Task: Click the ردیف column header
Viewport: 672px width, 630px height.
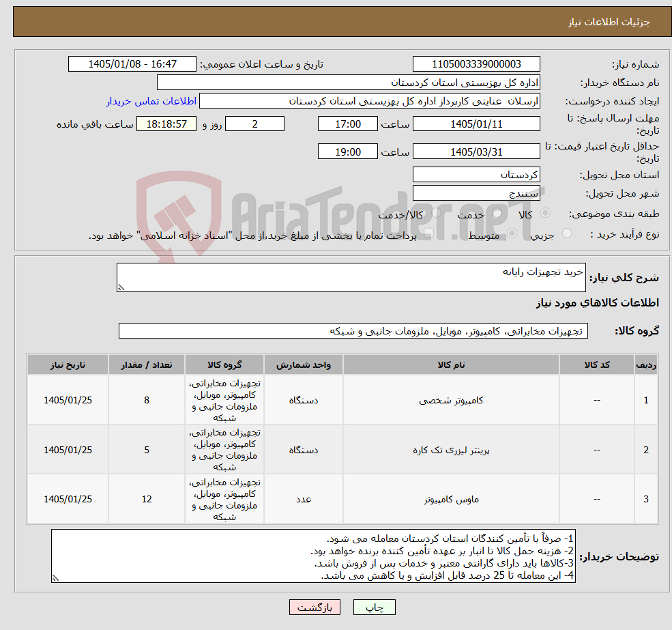Action: pos(646,364)
